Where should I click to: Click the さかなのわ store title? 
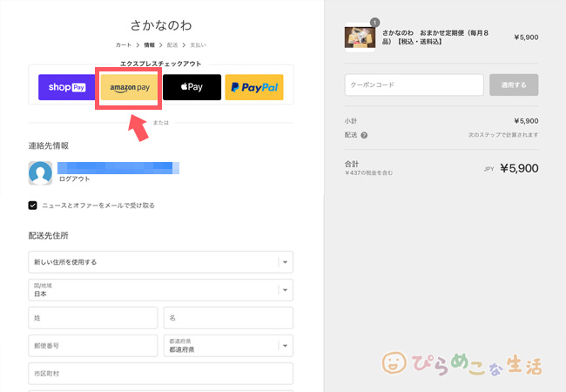(x=161, y=25)
